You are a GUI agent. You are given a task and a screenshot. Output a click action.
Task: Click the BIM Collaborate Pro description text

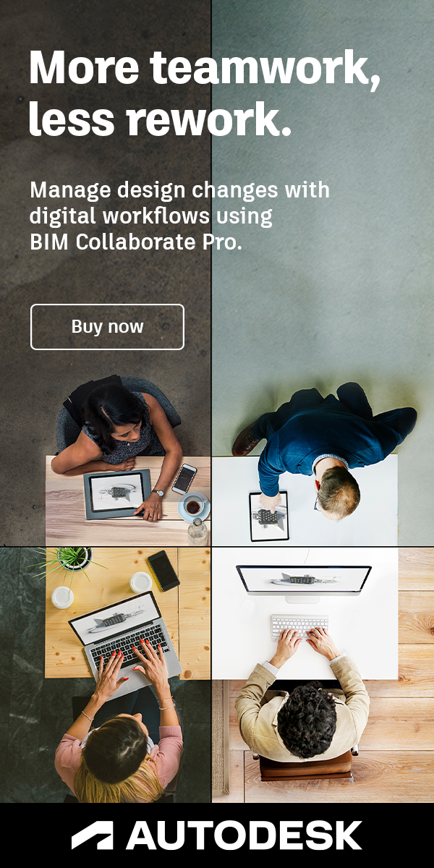(179, 216)
